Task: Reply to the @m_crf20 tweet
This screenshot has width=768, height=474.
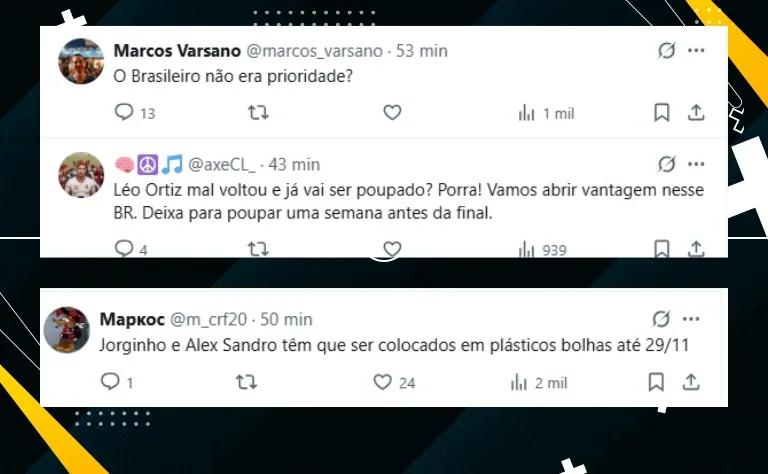Action: (110, 381)
